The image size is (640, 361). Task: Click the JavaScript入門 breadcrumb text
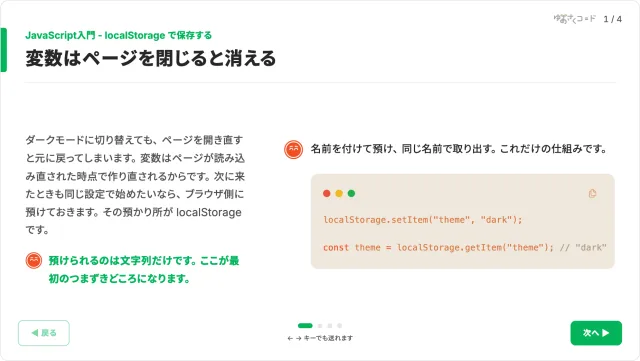point(118,36)
